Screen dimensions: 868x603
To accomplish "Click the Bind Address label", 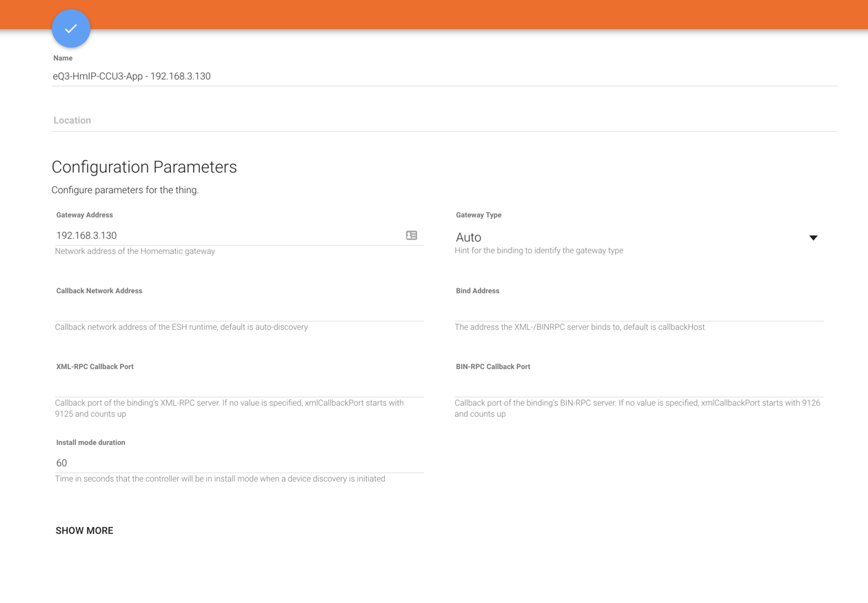I will [x=477, y=290].
